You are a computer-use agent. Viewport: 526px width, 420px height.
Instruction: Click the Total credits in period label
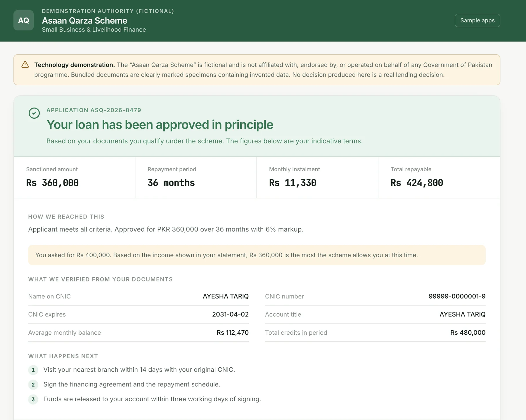pos(296,333)
